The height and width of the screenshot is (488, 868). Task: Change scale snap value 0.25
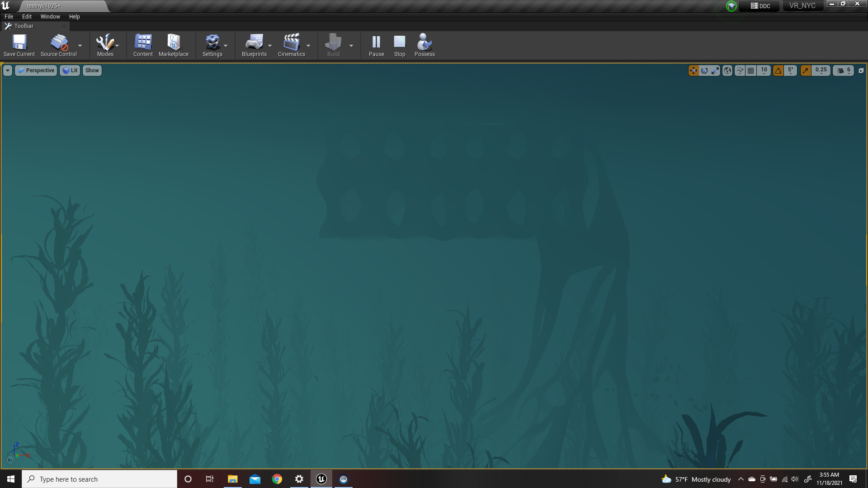821,70
